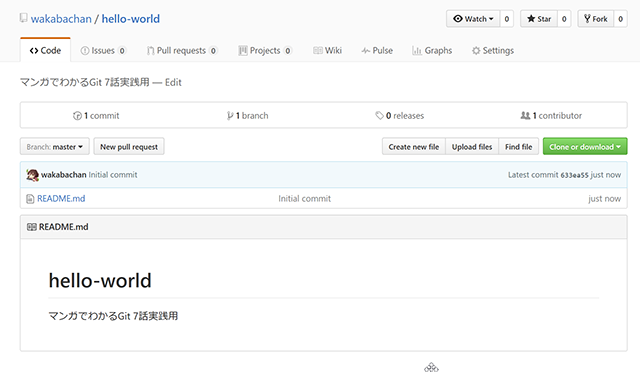Click the Find file button
Image resolution: width=640 pixels, height=372 pixels.
[x=518, y=147]
